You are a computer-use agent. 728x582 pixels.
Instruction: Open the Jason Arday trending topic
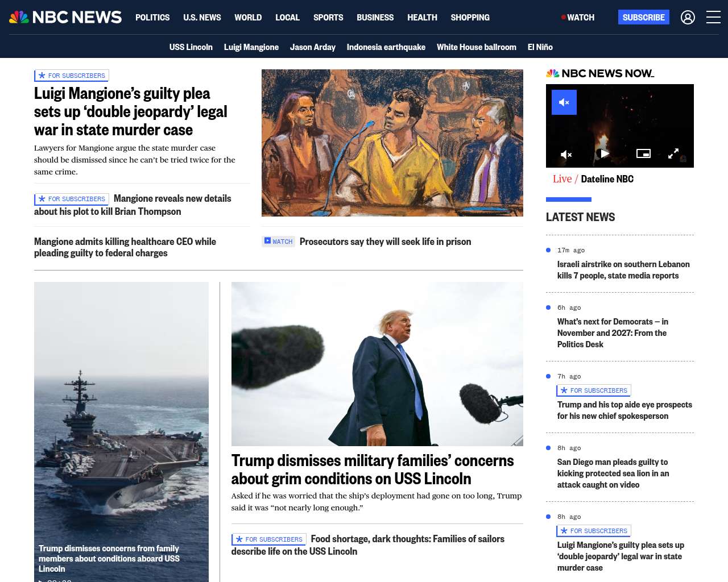(x=312, y=47)
